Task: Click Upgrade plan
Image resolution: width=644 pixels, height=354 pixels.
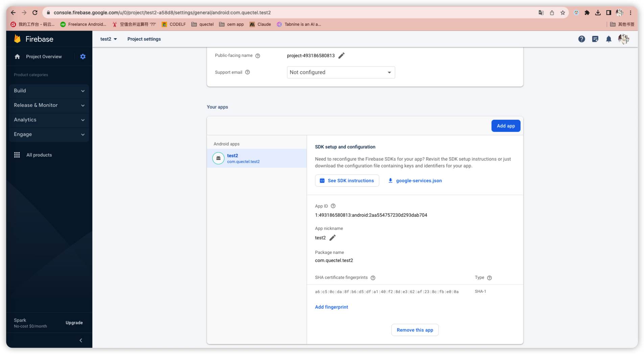Action: pos(74,323)
